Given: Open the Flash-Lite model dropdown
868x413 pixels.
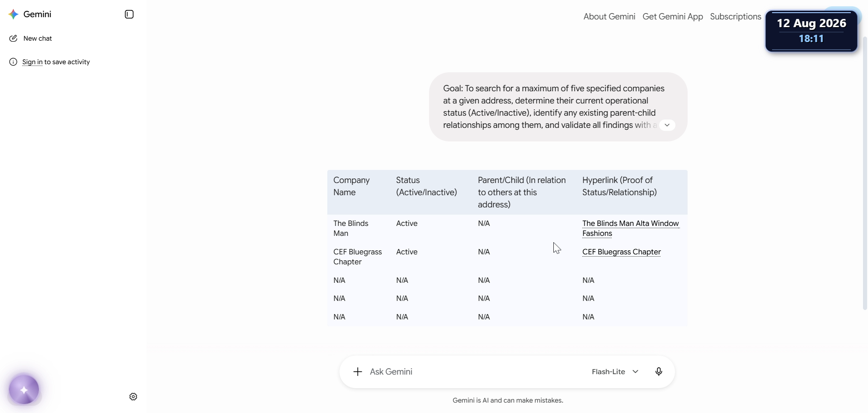Looking at the screenshot, I should tap(615, 372).
